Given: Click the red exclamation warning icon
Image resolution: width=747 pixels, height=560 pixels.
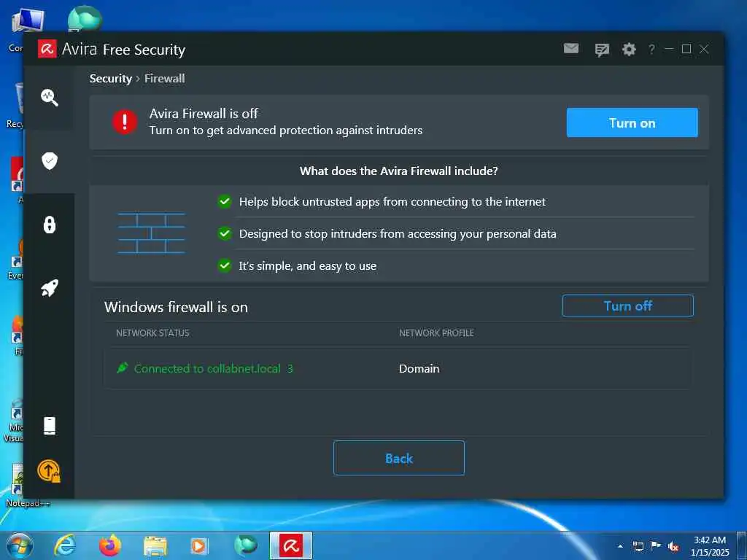Looking at the screenshot, I should pos(125,122).
